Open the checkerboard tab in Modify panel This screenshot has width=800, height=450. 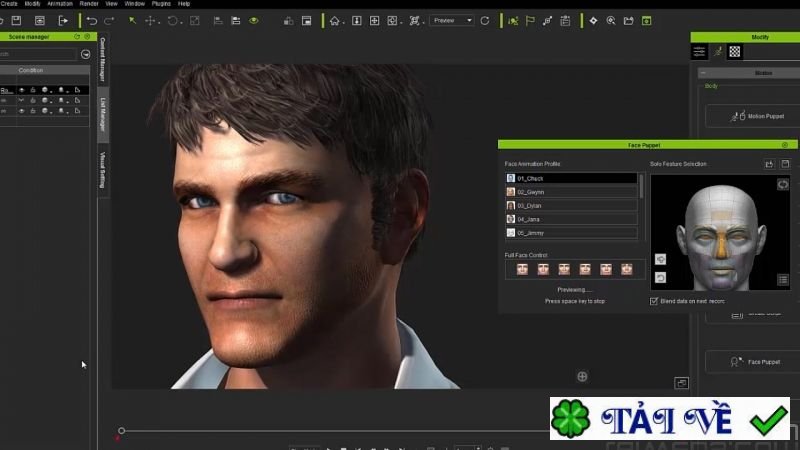(735, 52)
